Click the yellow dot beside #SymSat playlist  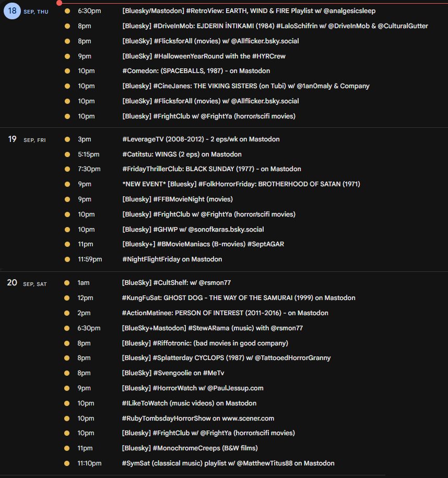coord(67,463)
